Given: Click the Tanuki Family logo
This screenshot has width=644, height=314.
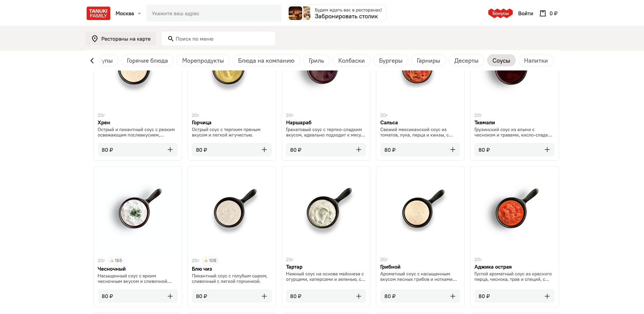Looking at the screenshot, I should [x=98, y=14].
